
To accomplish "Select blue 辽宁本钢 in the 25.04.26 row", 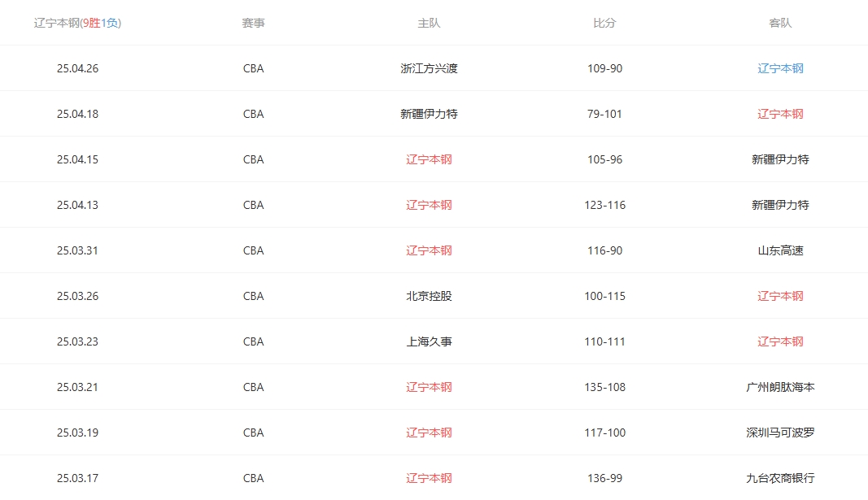I will 780,68.
